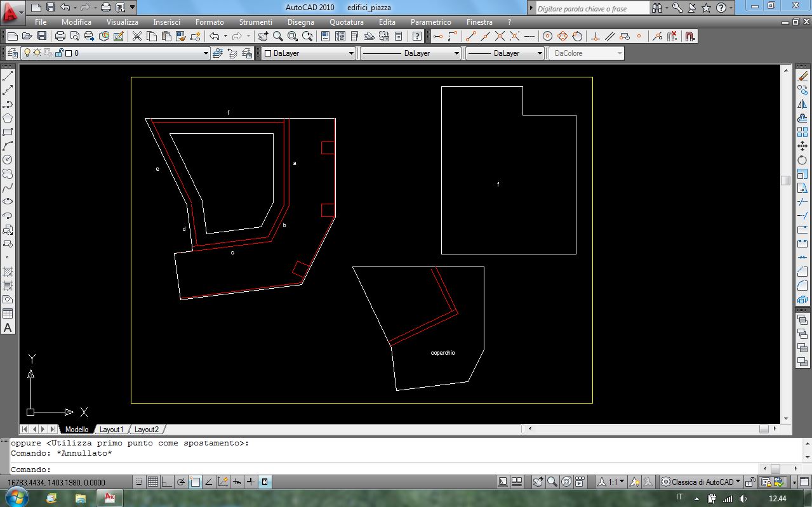
Task: Toggle Grid Display in status bar
Action: tap(153, 482)
